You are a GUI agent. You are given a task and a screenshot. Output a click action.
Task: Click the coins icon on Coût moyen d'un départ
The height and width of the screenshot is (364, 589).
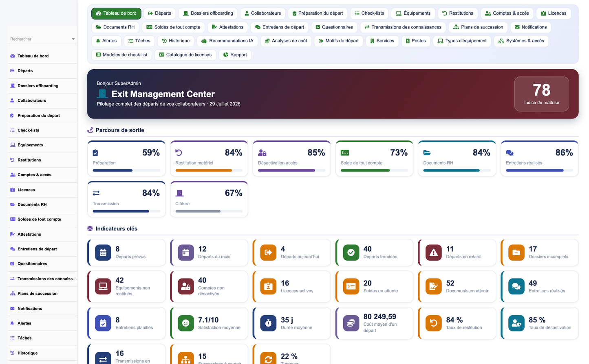tap(351, 323)
